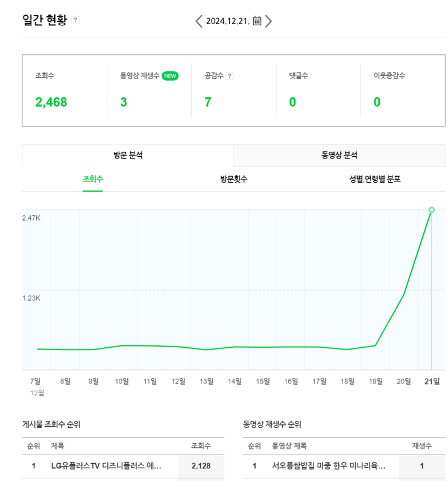Select 10일 on the chart axis

tap(122, 381)
